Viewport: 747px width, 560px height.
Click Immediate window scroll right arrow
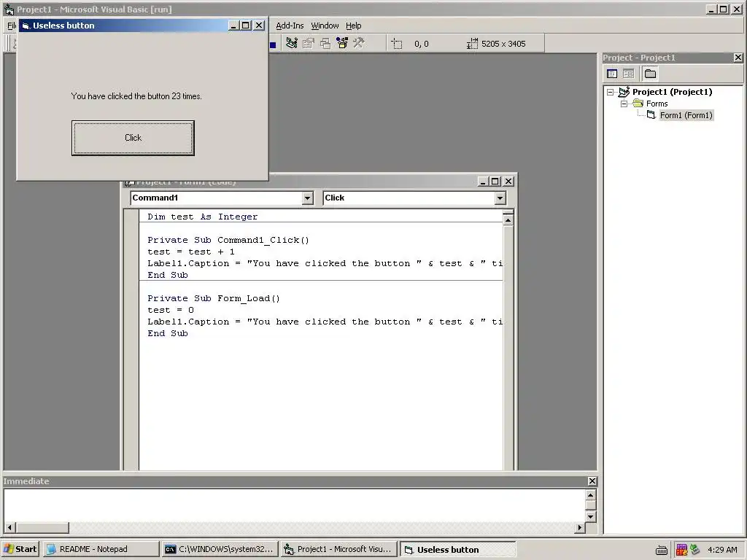tap(579, 528)
